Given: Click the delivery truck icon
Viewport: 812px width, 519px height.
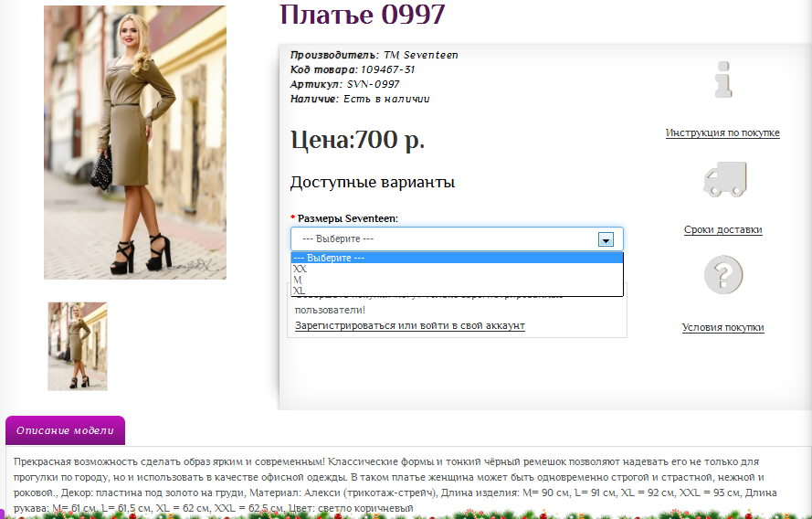Looking at the screenshot, I should point(725,179).
